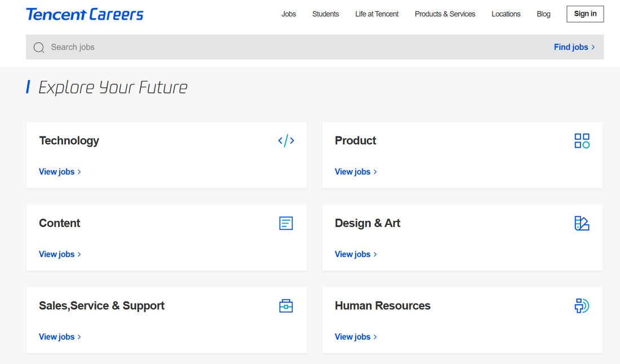Select the Product card title

tap(356, 141)
